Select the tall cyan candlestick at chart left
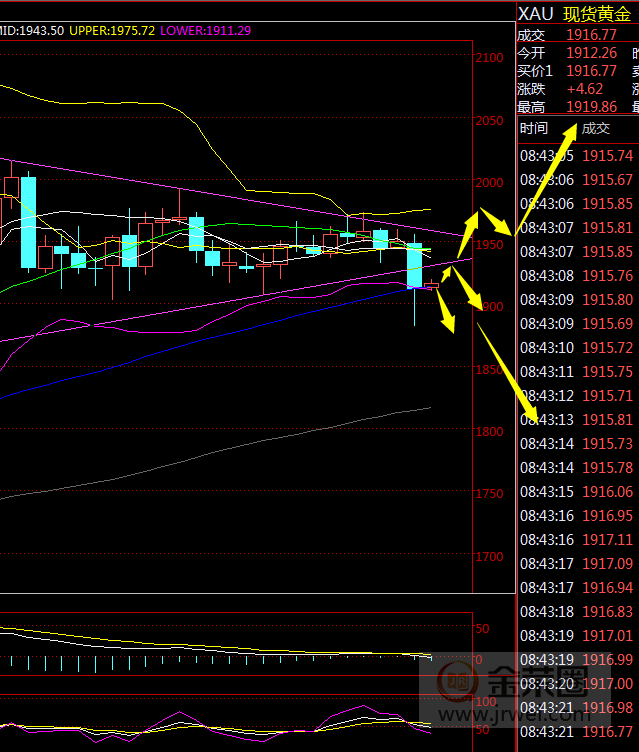The image size is (639, 752). click(x=28, y=222)
